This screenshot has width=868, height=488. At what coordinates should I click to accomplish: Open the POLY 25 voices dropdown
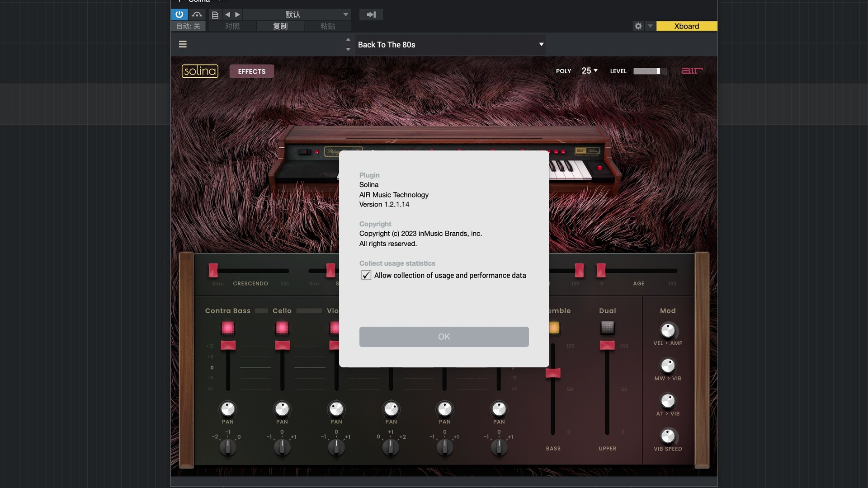(x=590, y=71)
